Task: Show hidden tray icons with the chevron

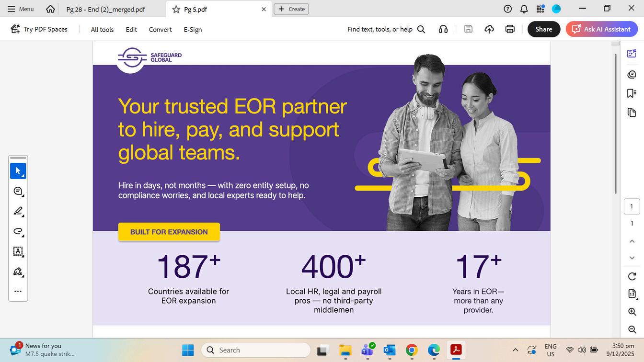Action: click(516, 350)
